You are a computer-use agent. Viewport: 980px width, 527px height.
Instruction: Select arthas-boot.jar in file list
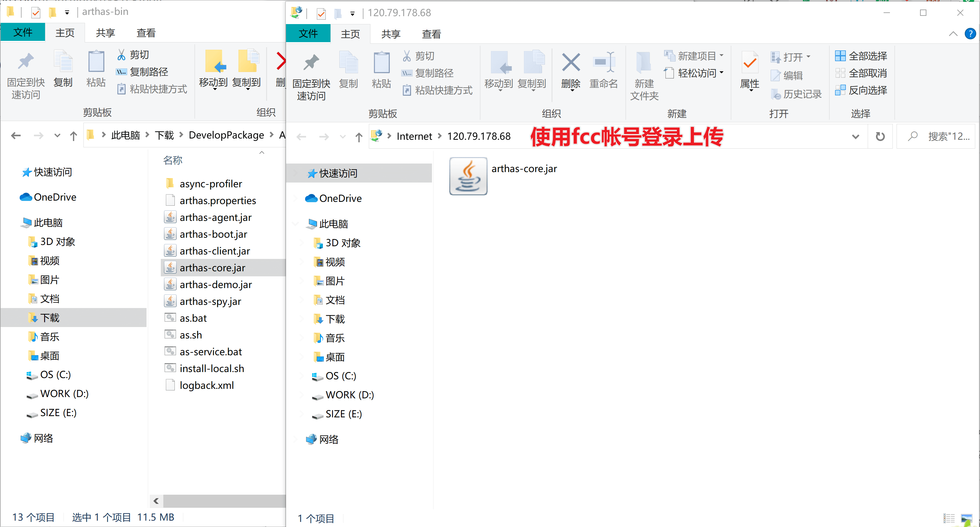[213, 234]
